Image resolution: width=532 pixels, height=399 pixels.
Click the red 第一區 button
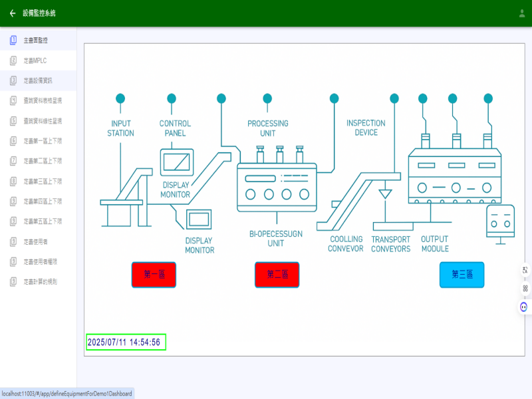(154, 275)
